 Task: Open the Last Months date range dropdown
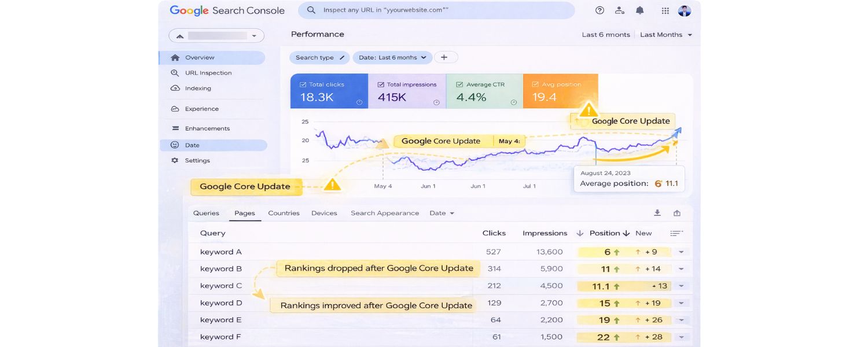click(665, 34)
